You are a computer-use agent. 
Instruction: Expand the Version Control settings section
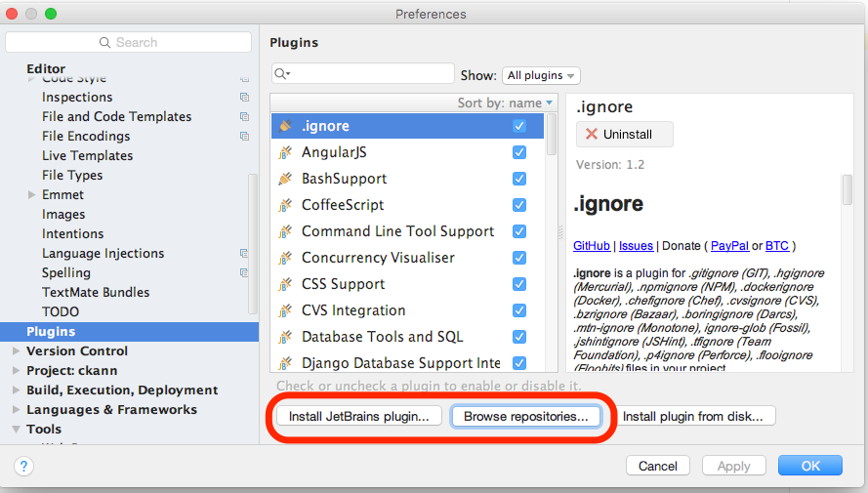(16, 351)
